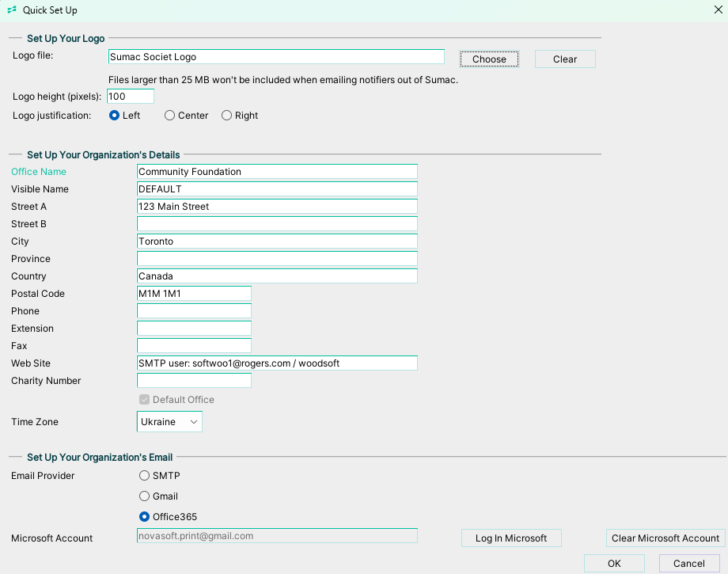Click the Clear Microsoft Account button
The height and width of the screenshot is (574, 728).
[x=665, y=538]
